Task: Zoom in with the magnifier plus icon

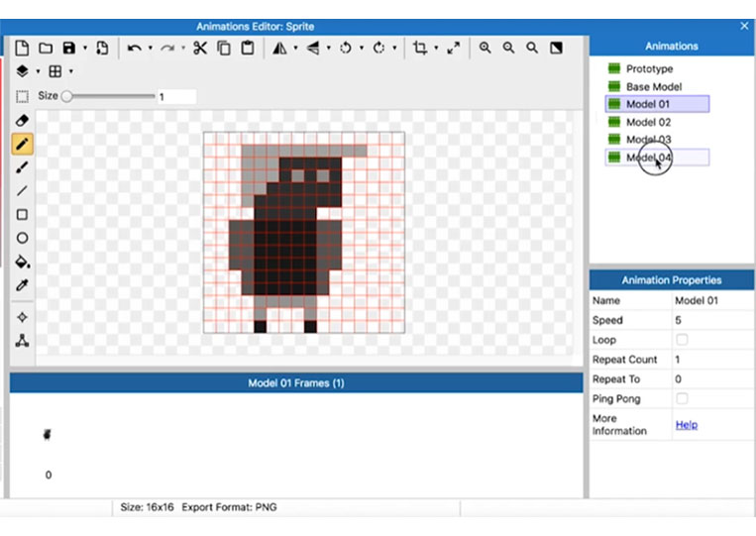Action: click(486, 48)
